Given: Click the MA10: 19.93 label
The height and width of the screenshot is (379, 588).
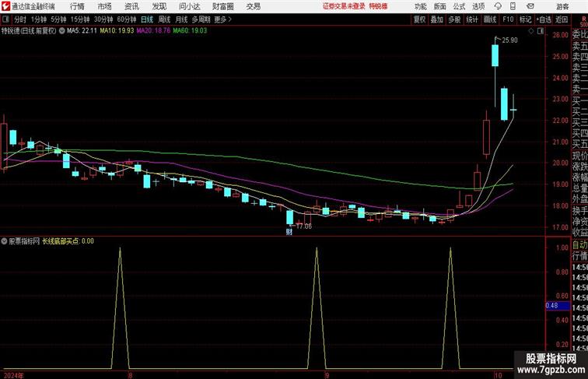Looking at the screenshot, I should point(117,31).
